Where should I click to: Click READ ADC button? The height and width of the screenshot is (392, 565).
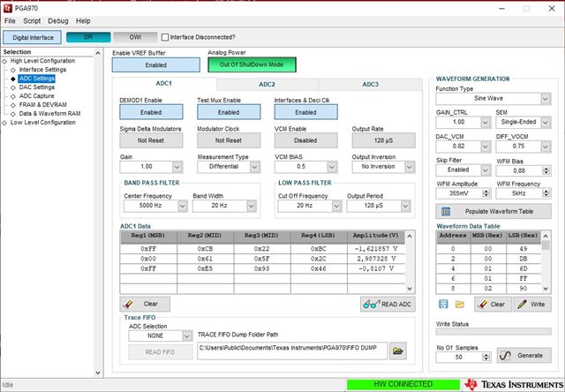[x=388, y=304]
